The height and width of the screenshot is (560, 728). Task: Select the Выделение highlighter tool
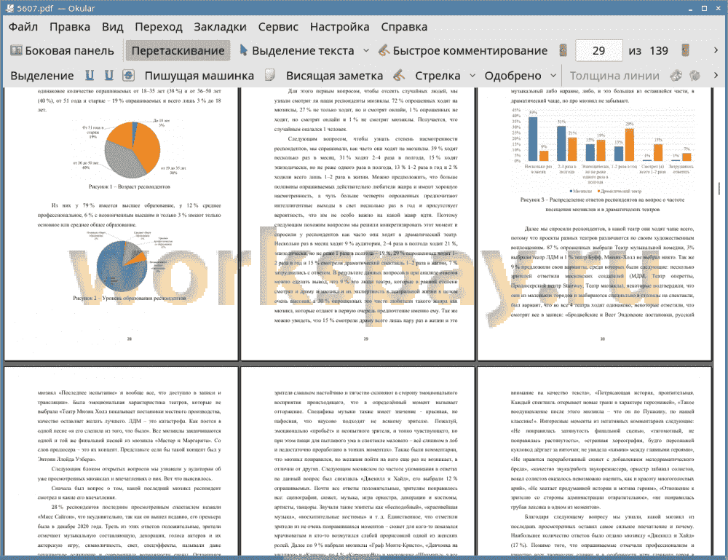click(x=42, y=76)
